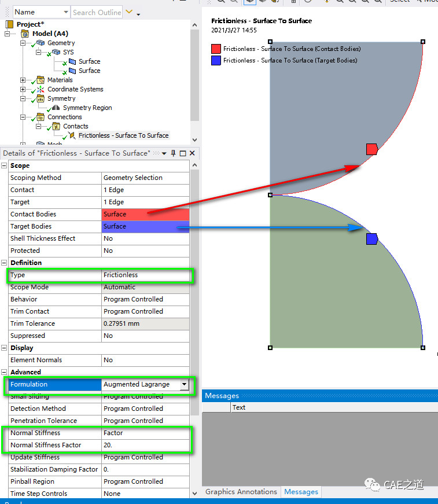
Task: Collapse the Model (A4) node
Action: pyautogui.click(x=7, y=34)
